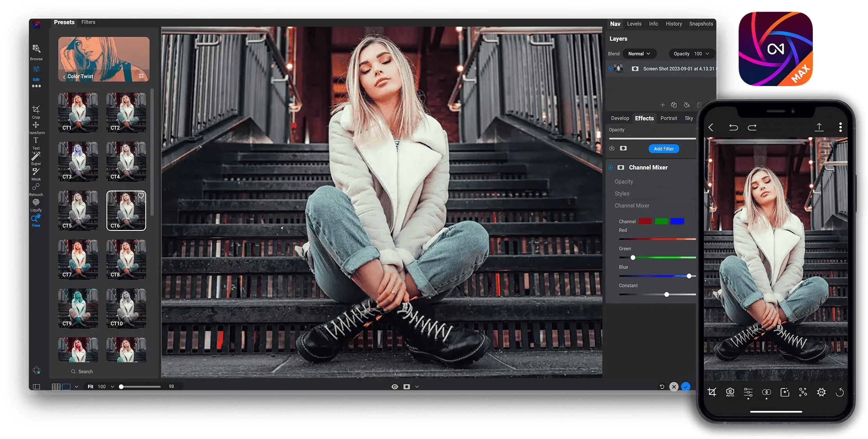Select the View zoom tool

point(36,220)
